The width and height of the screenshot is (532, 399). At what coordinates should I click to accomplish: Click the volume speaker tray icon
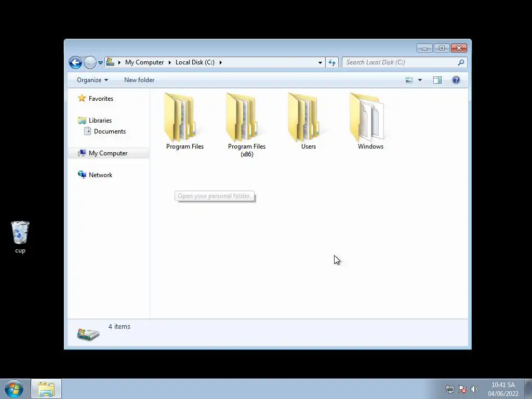coord(475,389)
